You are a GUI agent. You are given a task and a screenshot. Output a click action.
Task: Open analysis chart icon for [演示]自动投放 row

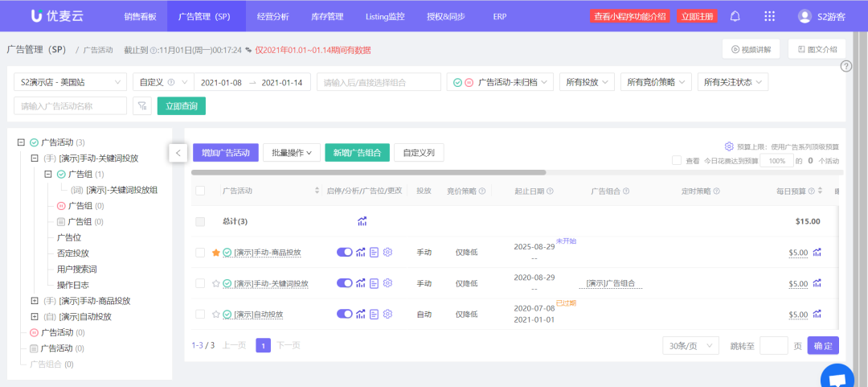click(x=361, y=314)
